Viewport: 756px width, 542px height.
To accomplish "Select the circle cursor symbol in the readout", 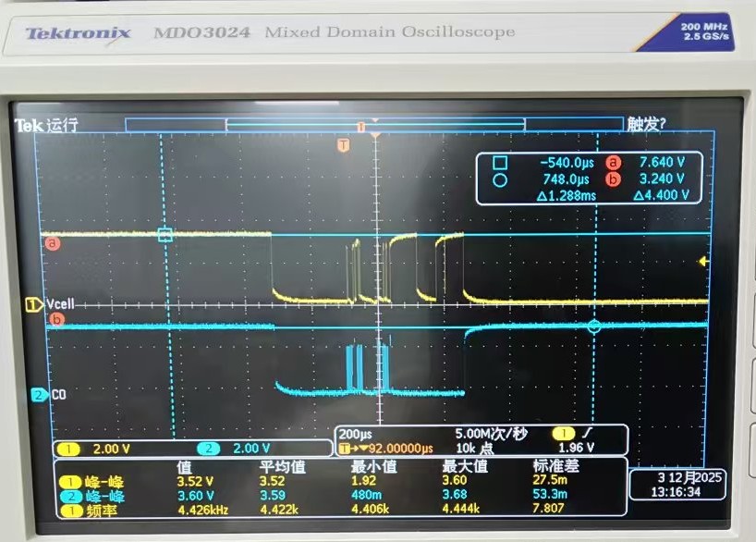I will [500, 180].
